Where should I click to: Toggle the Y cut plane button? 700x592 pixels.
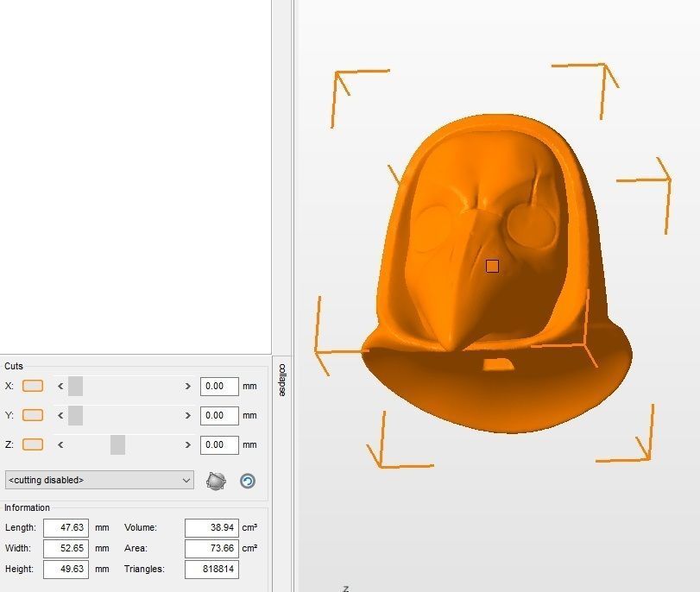(33, 415)
